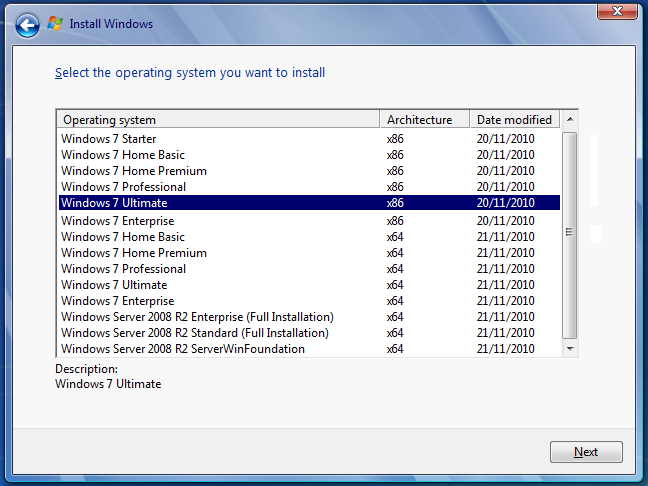Select Windows Server 2008 R2 Enterprise (Full Installation)
The image size is (648, 486).
[309, 317]
